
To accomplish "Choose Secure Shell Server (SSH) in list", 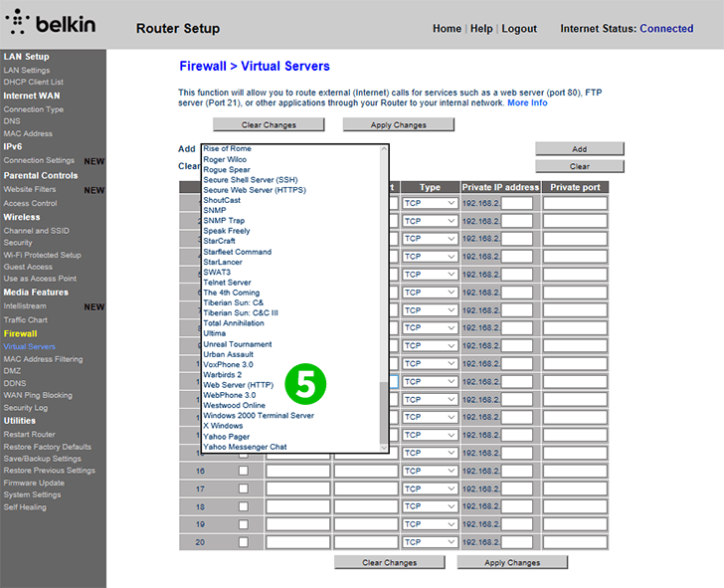I will tap(251, 180).
